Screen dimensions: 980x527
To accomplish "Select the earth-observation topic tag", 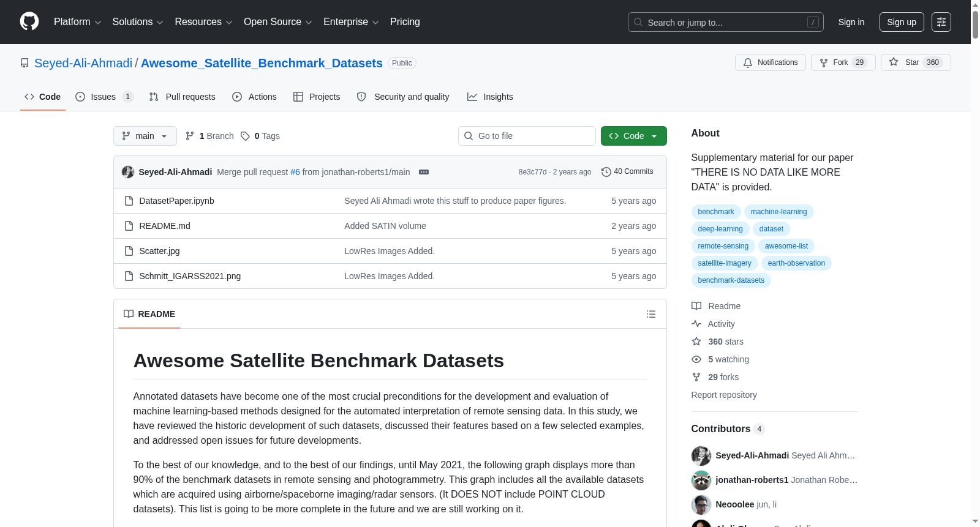I will coord(796,263).
